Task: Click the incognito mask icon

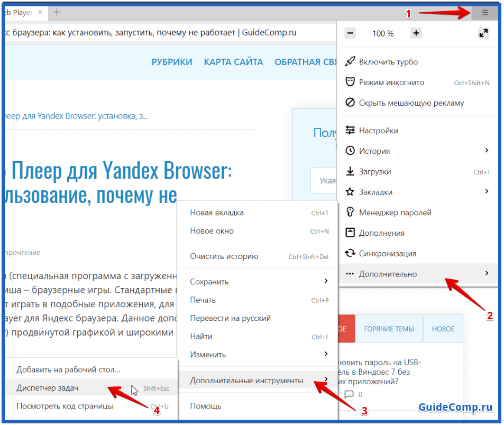Action: 350,82
